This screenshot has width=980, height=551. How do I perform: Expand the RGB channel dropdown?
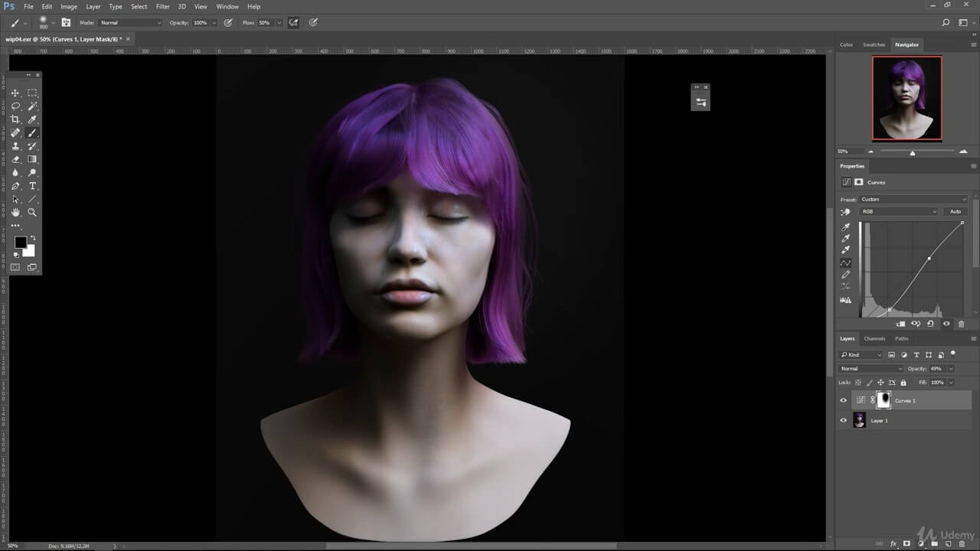(x=899, y=211)
